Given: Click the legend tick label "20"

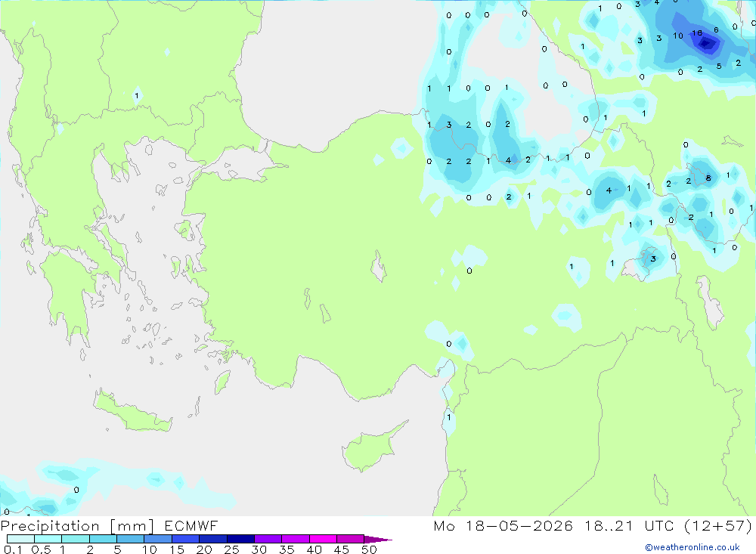Looking at the screenshot, I should pyautogui.click(x=204, y=549).
